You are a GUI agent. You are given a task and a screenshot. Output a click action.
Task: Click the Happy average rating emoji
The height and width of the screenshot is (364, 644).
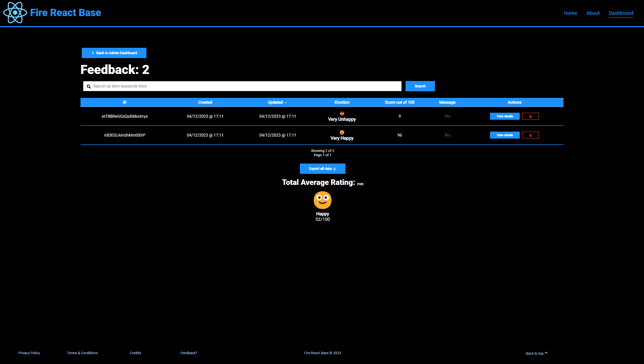point(323,200)
